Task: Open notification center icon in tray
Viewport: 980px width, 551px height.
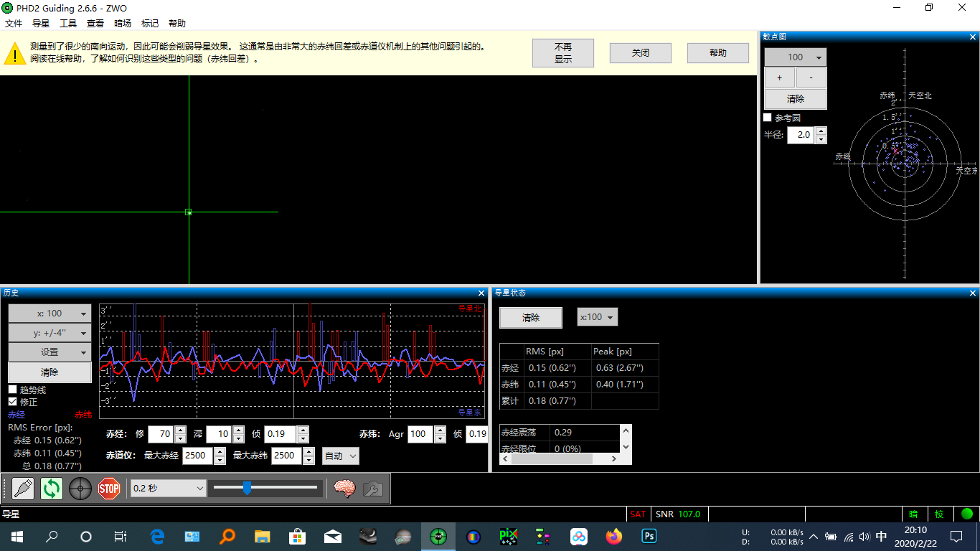Action: (x=956, y=536)
